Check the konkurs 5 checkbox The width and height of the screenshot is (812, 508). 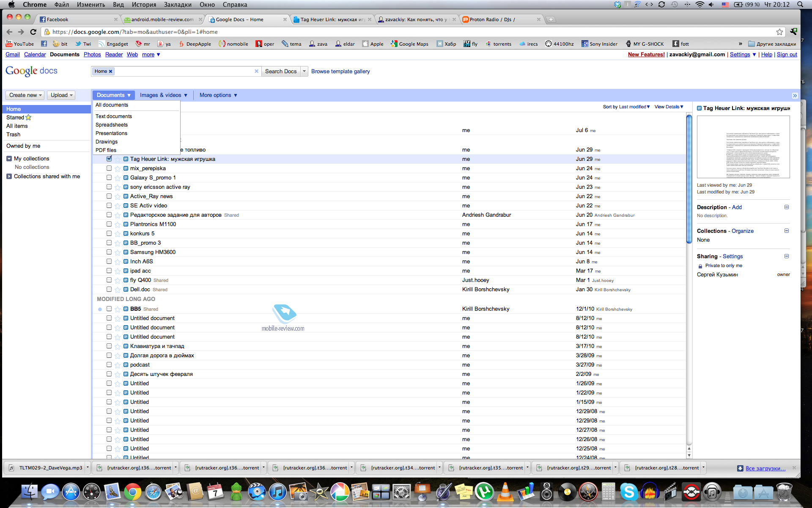point(109,233)
